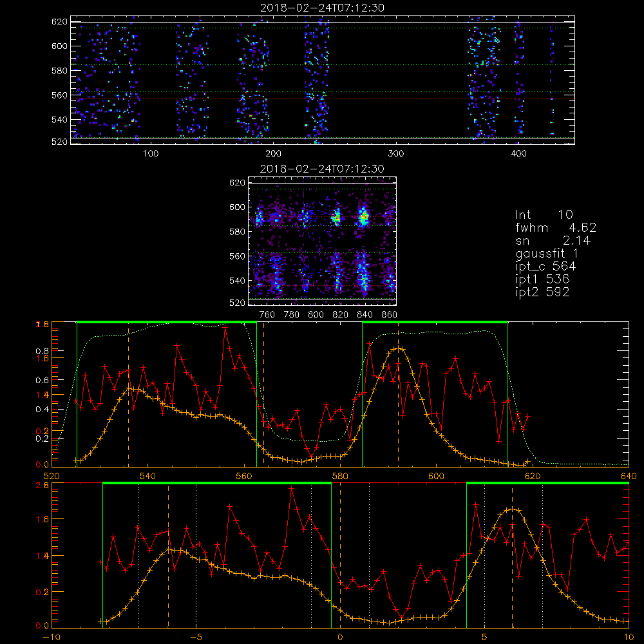Viewport: 644px width, 644px height.
Task: Click white y-axis label 0.6 on profile plot
Action: pos(43,381)
